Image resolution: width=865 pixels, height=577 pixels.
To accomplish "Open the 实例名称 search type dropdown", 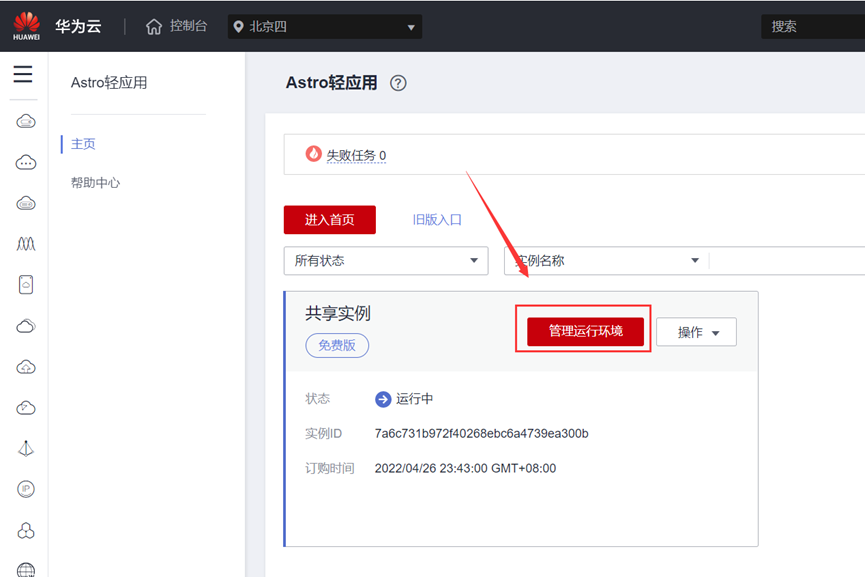I will click(606, 260).
